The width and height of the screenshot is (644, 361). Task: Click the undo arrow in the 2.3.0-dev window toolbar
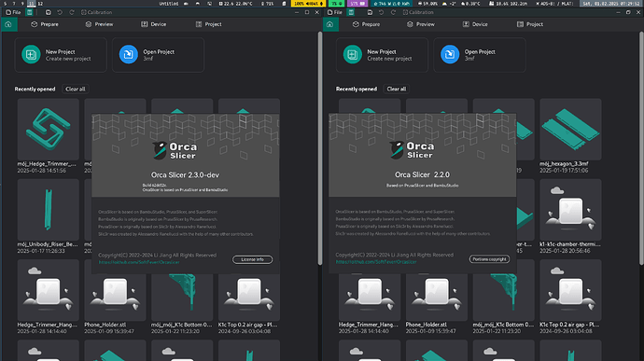coord(60,12)
